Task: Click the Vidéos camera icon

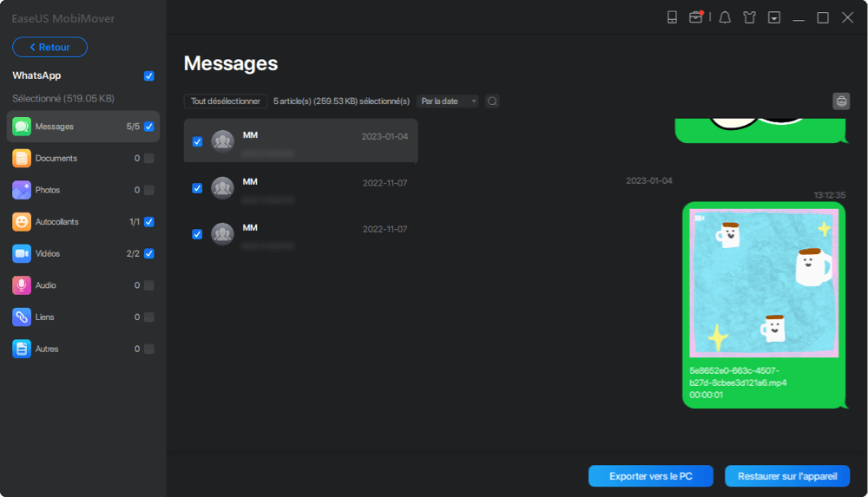Action: click(x=22, y=253)
